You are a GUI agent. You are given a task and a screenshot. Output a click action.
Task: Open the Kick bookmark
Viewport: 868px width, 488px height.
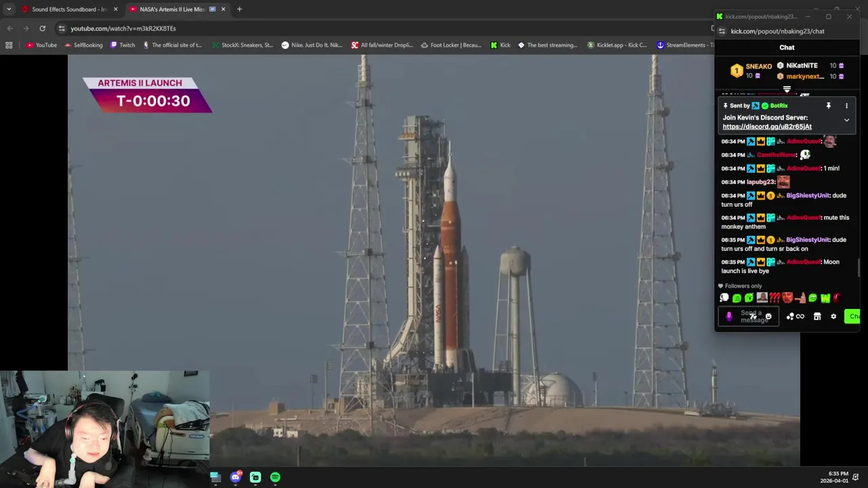point(500,45)
